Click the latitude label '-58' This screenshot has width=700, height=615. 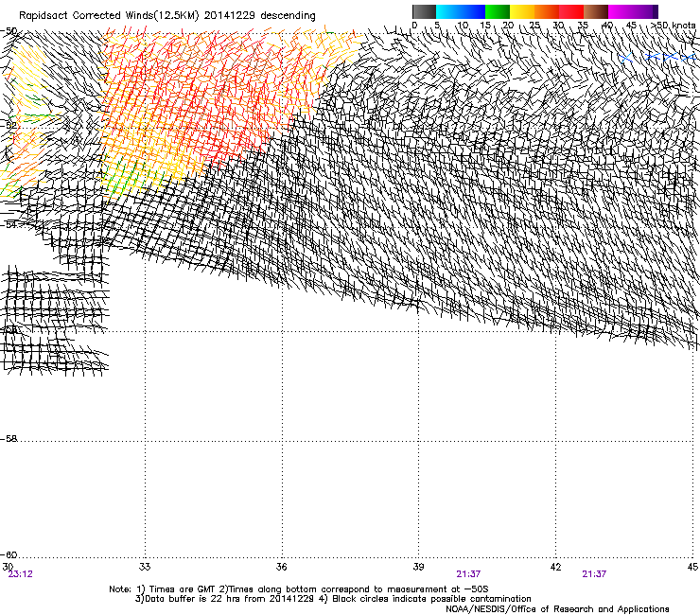point(9,439)
